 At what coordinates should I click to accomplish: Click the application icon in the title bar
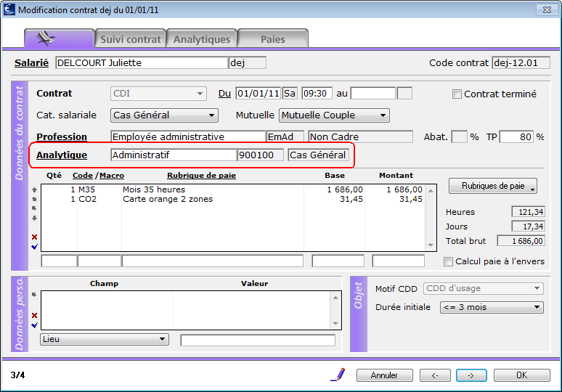pyautogui.click(x=9, y=9)
